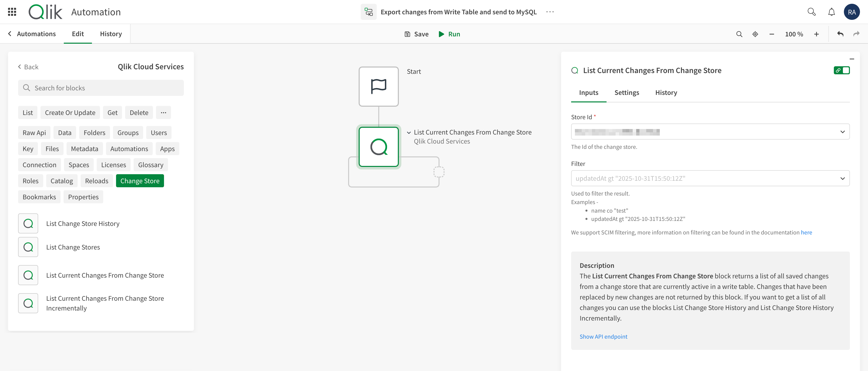
Task: Expand the Filter dropdown
Action: [843, 178]
